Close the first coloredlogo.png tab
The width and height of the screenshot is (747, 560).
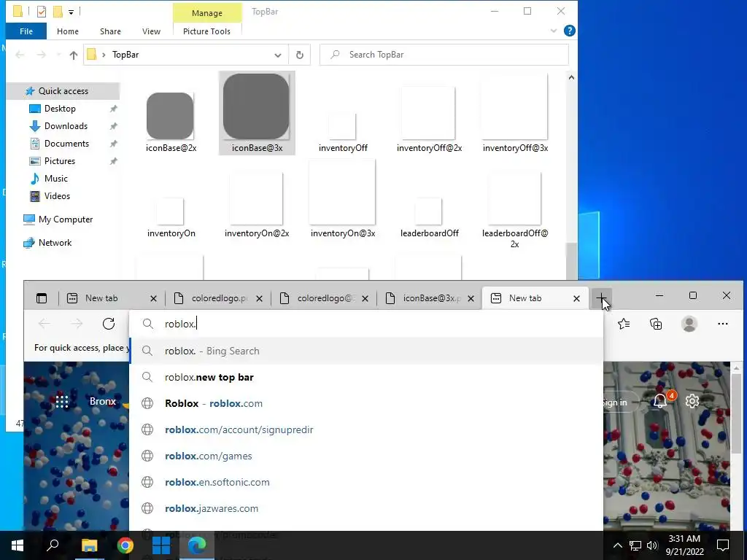pyautogui.click(x=259, y=298)
